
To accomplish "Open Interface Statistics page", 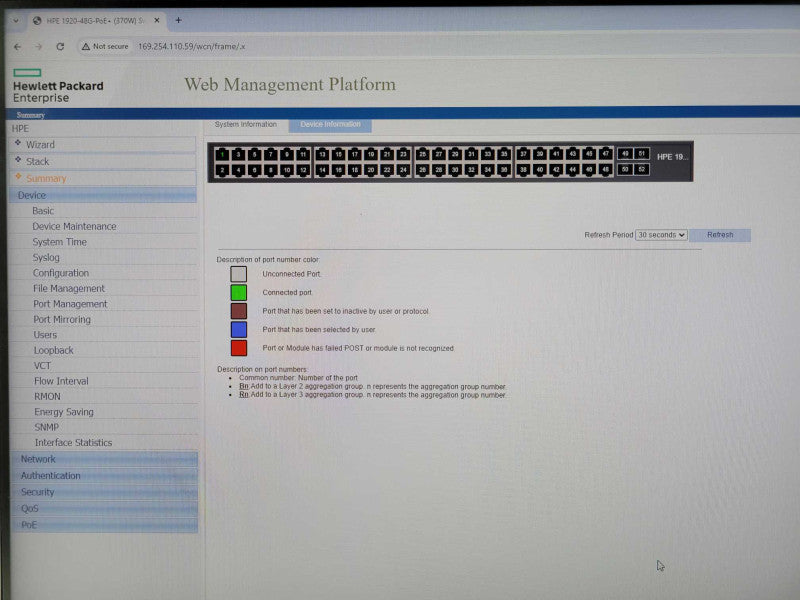I will pos(73,443).
